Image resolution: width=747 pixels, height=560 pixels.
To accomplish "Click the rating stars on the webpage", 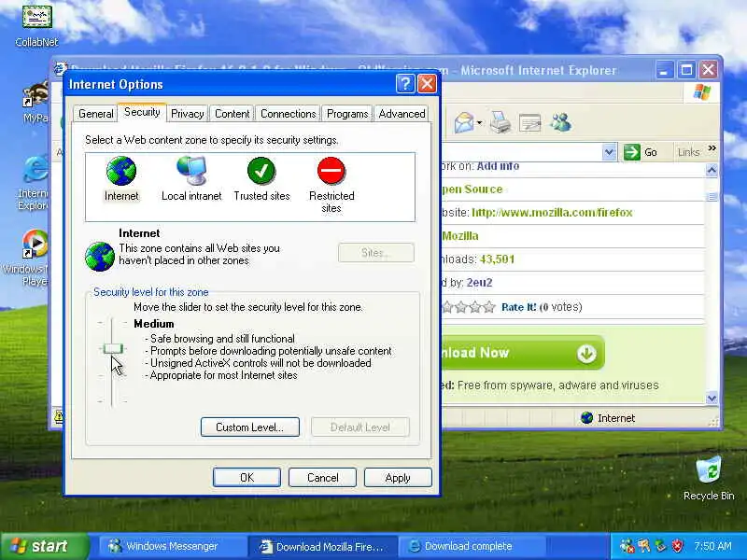I will pyautogui.click(x=469, y=307).
